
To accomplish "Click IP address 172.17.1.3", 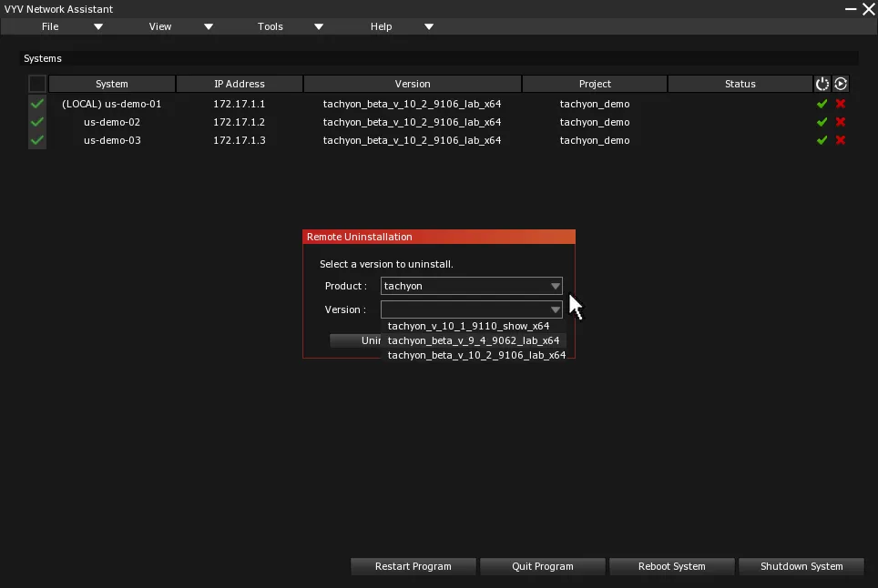I will pos(240,140).
